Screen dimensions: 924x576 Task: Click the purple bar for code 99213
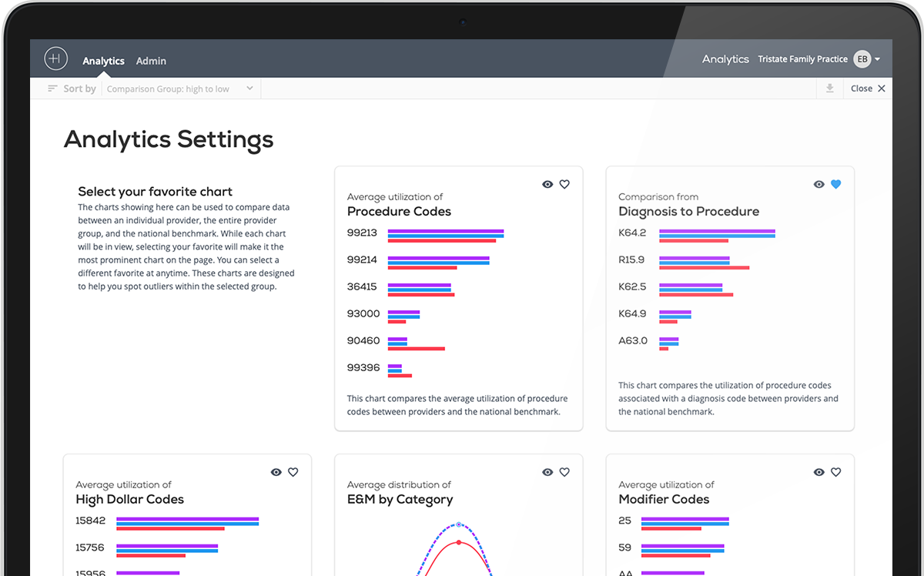[445, 231]
